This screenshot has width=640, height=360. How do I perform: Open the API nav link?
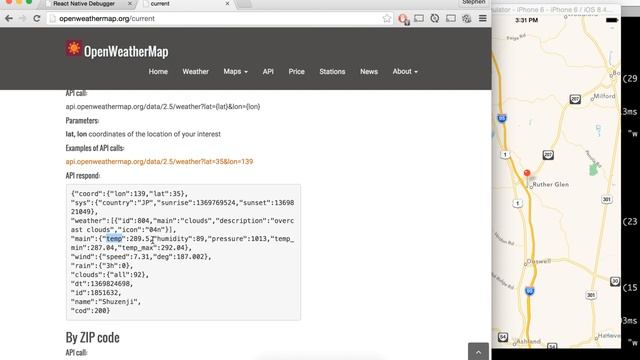tap(268, 71)
